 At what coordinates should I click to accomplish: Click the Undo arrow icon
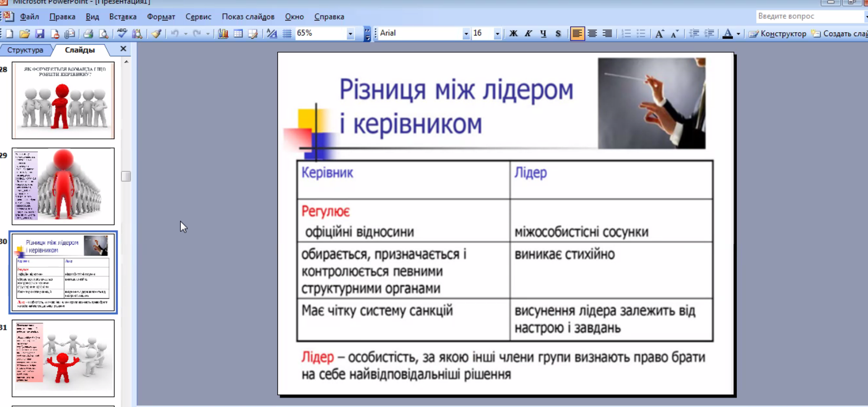click(x=174, y=34)
